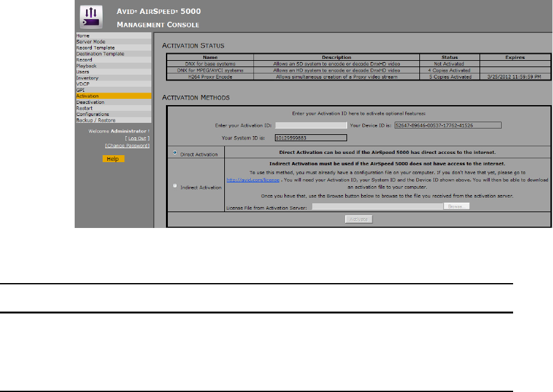The height and width of the screenshot is (392, 553).
Task: Click the Name column header
Action: (210, 57)
